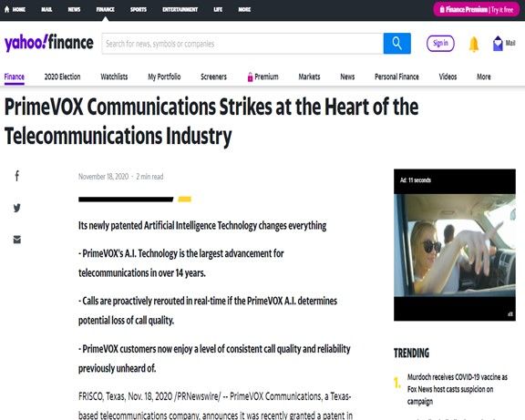
Task: Open the Watchlists tab
Action: pyautogui.click(x=114, y=77)
